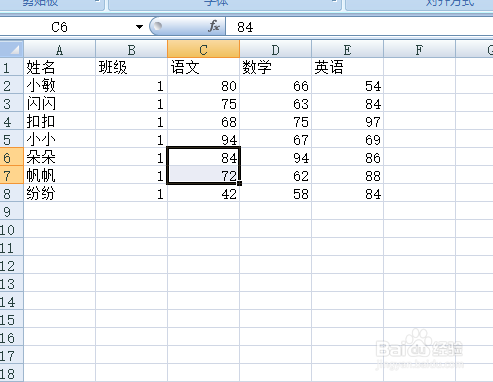The height and width of the screenshot is (382, 493).
Task: Select row 1 header
Action: (12, 67)
